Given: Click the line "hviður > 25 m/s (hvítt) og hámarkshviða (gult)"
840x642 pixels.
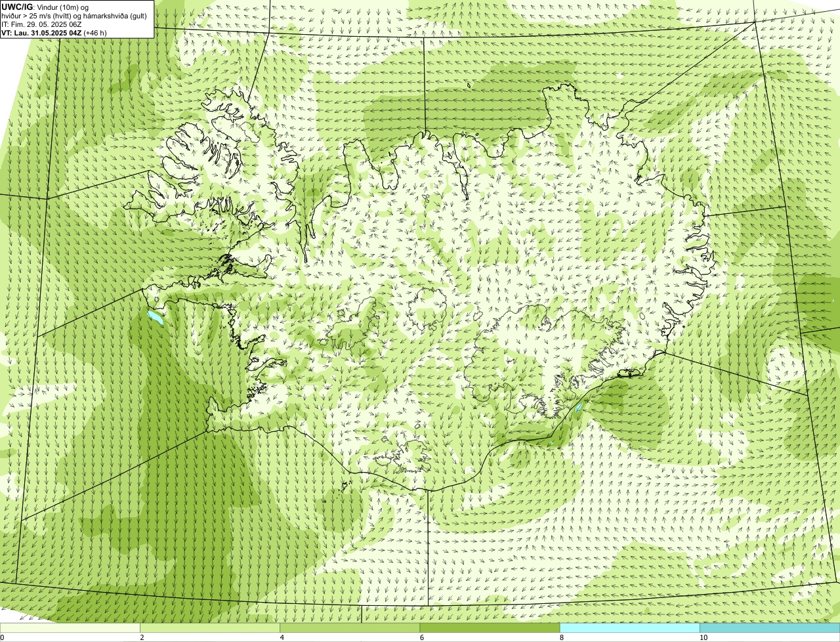Looking at the screenshot, I should tap(74, 16).
